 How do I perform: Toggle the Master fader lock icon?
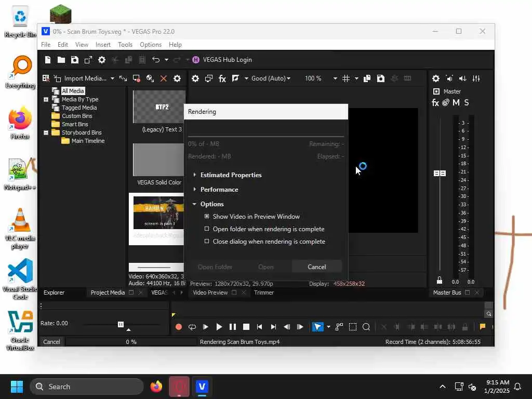tap(440, 280)
